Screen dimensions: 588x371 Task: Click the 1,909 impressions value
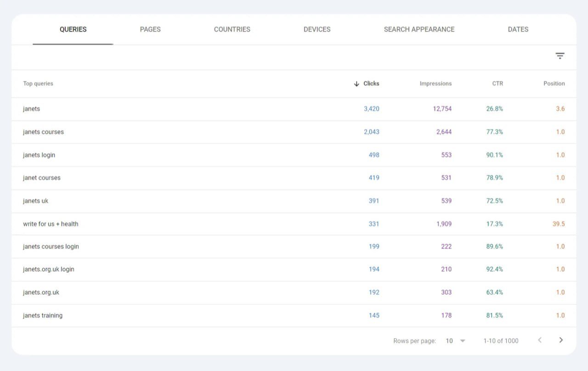444,224
